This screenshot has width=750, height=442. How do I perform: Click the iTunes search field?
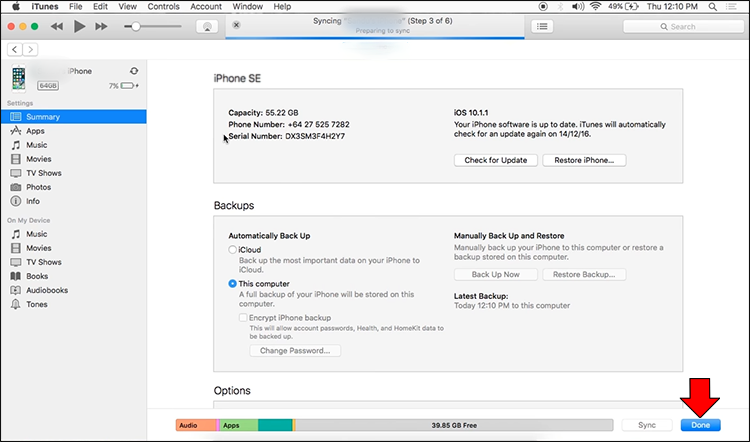click(x=683, y=27)
